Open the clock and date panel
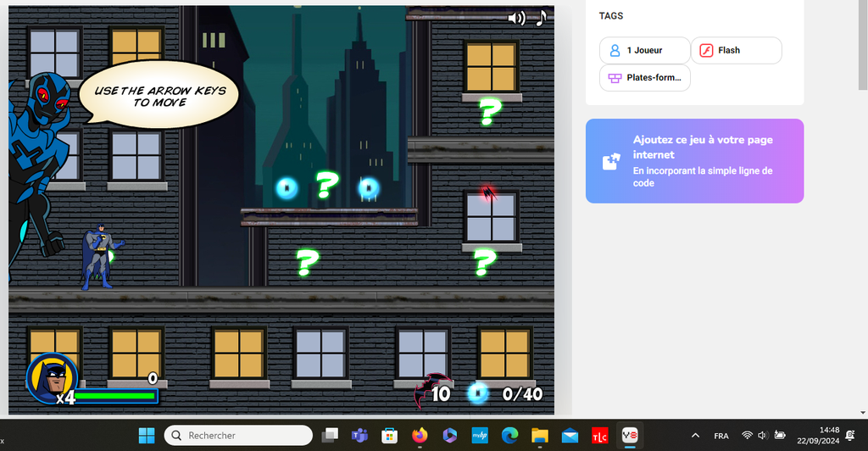Image resolution: width=868 pixels, height=451 pixels. click(818, 435)
